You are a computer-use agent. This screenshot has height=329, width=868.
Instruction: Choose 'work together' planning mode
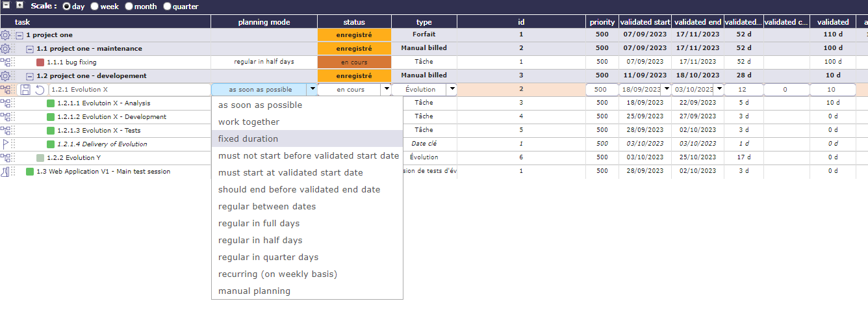point(307,122)
